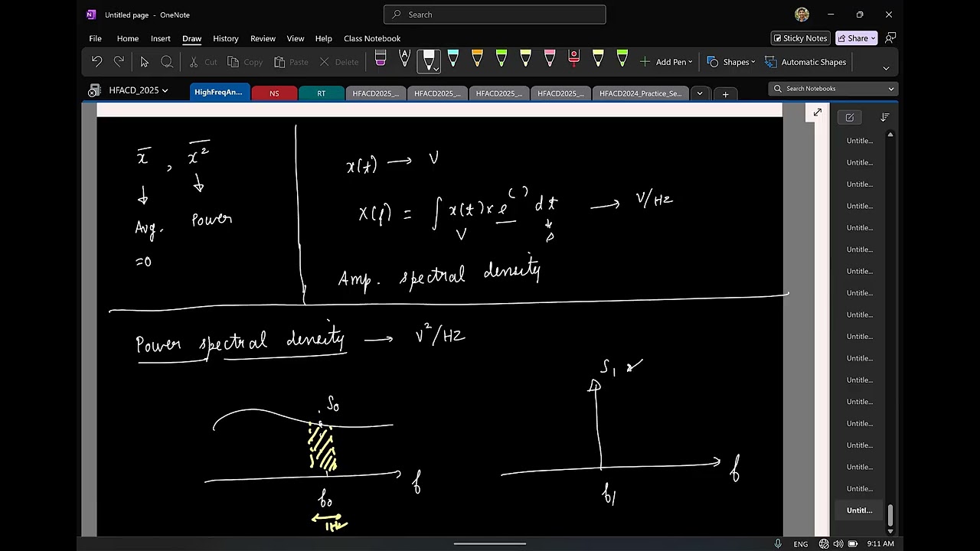Click the Sticky Notes button

pos(800,38)
